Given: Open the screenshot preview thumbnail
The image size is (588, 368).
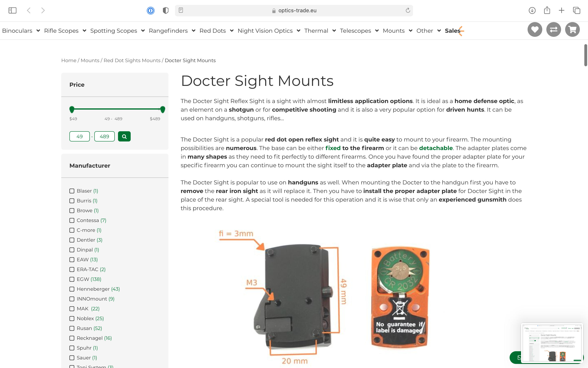Looking at the screenshot, I should click(x=552, y=343).
